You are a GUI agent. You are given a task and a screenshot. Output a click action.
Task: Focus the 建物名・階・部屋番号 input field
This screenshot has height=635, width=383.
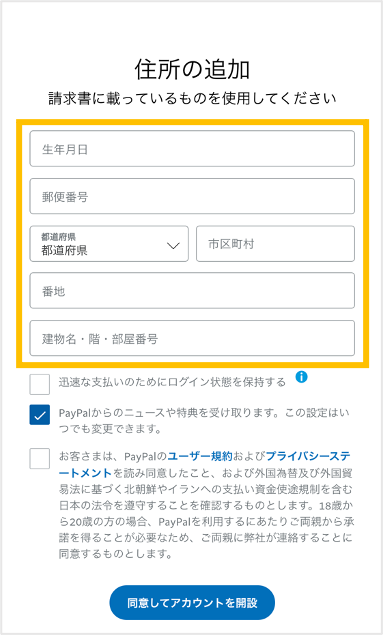(192, 338)
